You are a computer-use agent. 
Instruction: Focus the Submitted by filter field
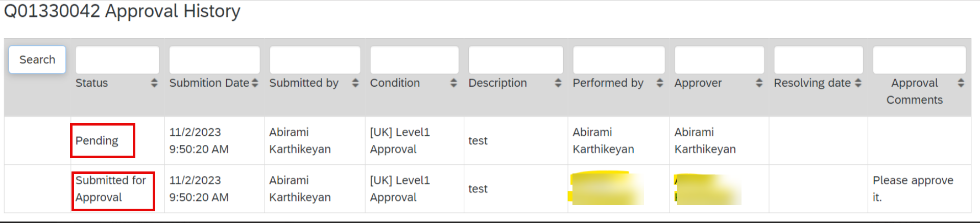click(x=315, y=60)
